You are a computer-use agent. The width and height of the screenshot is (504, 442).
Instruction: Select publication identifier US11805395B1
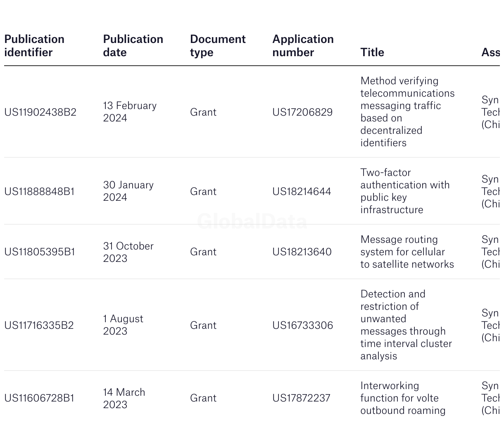pyautogui.click(x=40, y=252)
